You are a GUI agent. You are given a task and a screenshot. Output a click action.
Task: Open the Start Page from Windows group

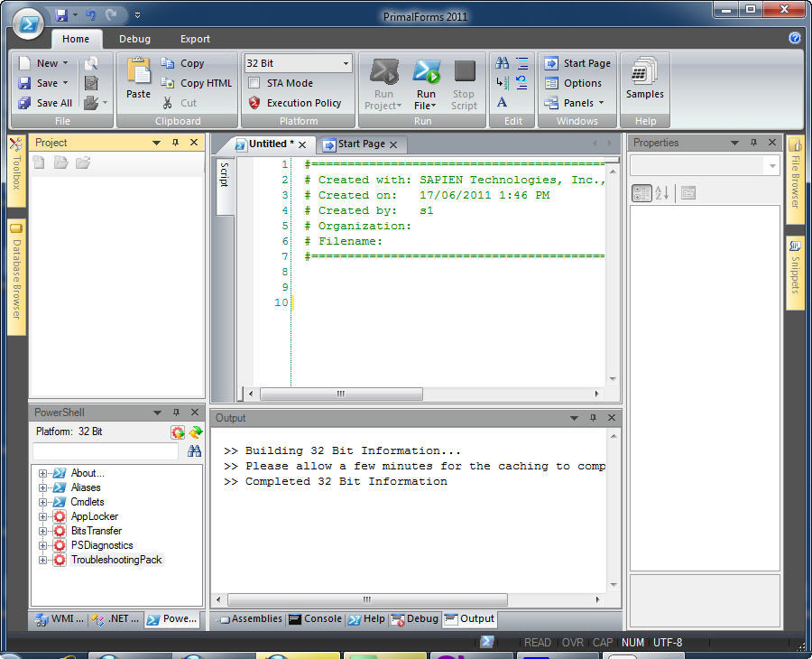tap(577, 63)
